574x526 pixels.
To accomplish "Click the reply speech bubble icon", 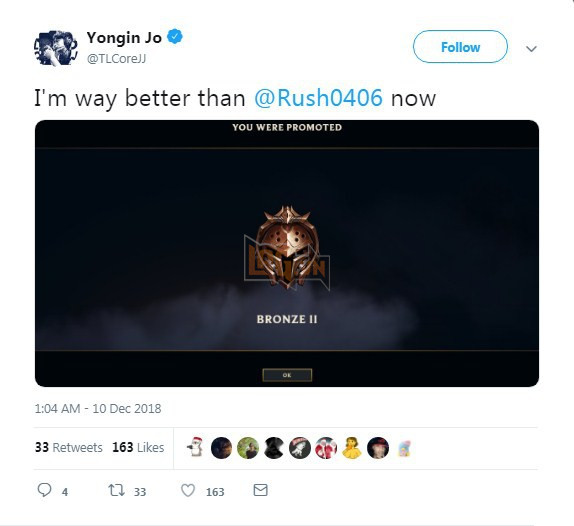I will coord(44,490).
